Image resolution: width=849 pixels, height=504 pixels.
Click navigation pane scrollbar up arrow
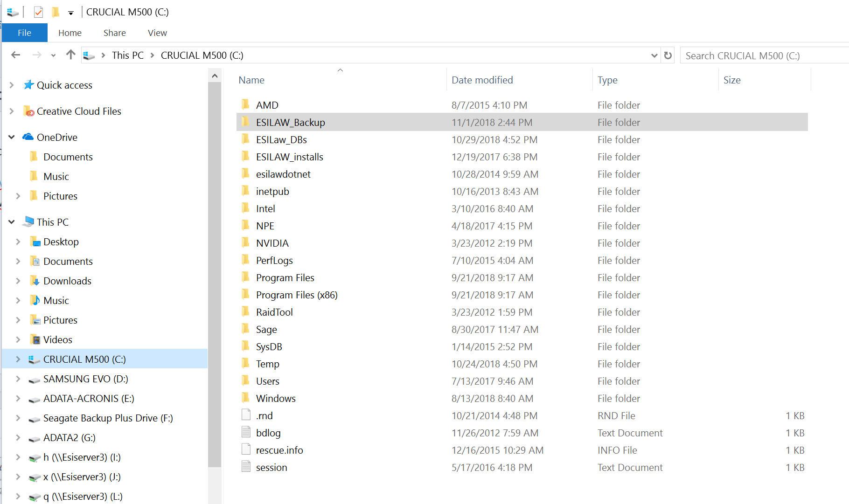[x=215, y=76]
